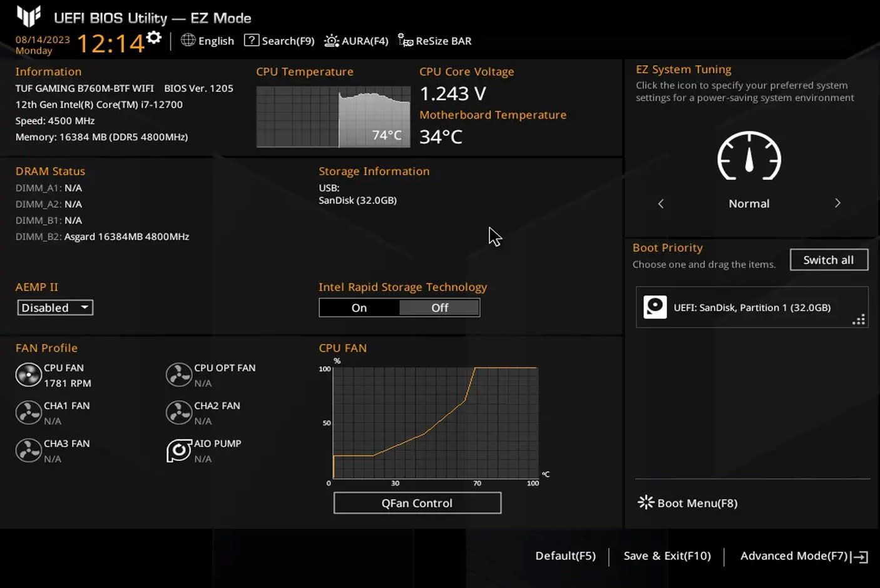Click Switch all in Boot Priority

[x=828, y=260]
